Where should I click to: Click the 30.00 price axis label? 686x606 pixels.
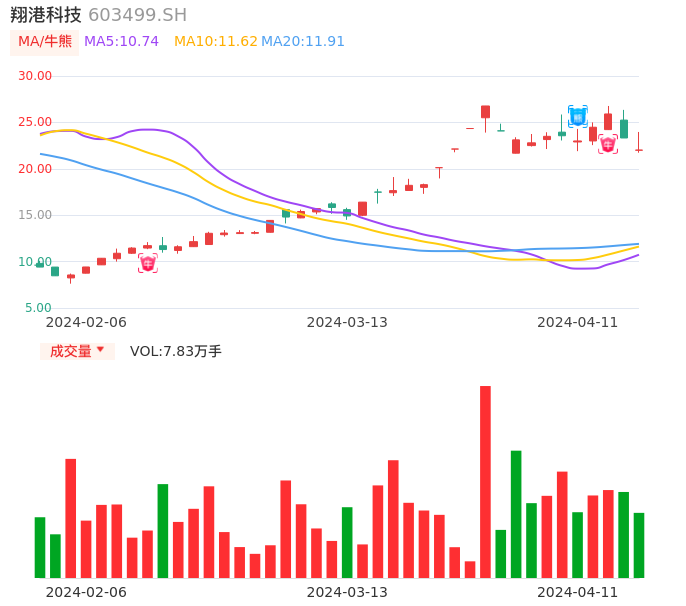[x=35, y=76]
